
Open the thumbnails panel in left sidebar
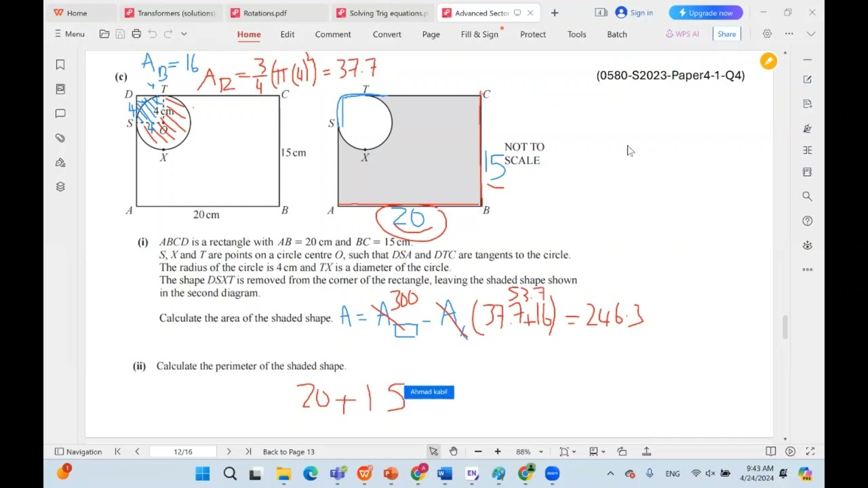(x=60, y=89)
